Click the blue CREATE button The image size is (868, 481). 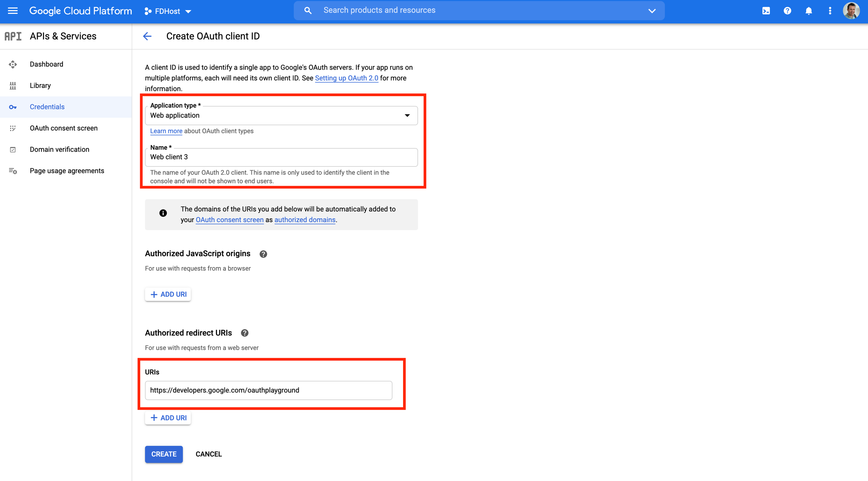(x=164, y=454)
